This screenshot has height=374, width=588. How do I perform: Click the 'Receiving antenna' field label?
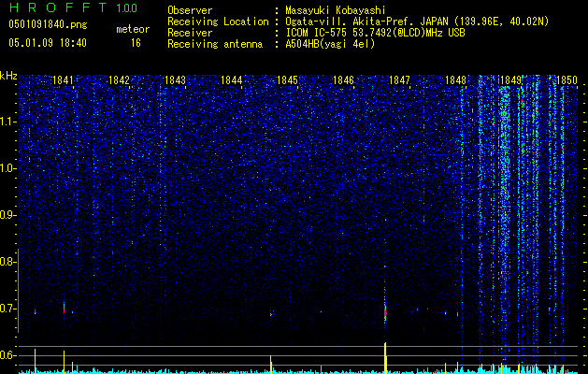pyautogui.click(x=215, y=44)
